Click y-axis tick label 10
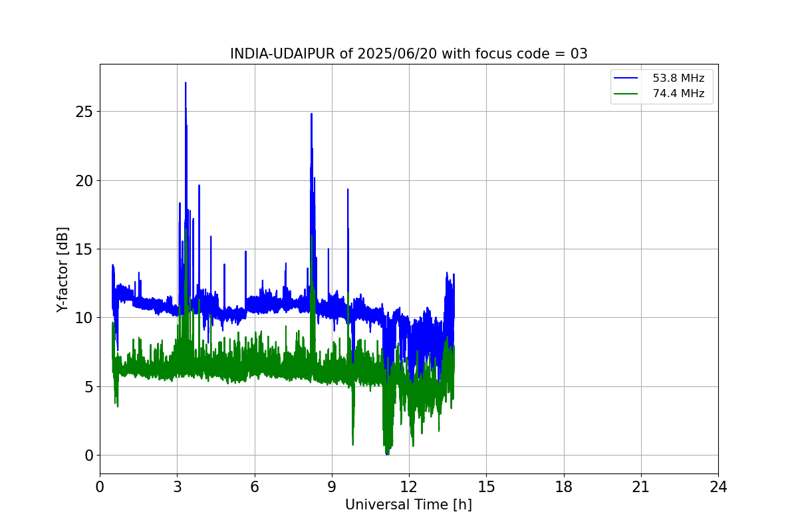798x532 pixels. [x=84, y=318]
